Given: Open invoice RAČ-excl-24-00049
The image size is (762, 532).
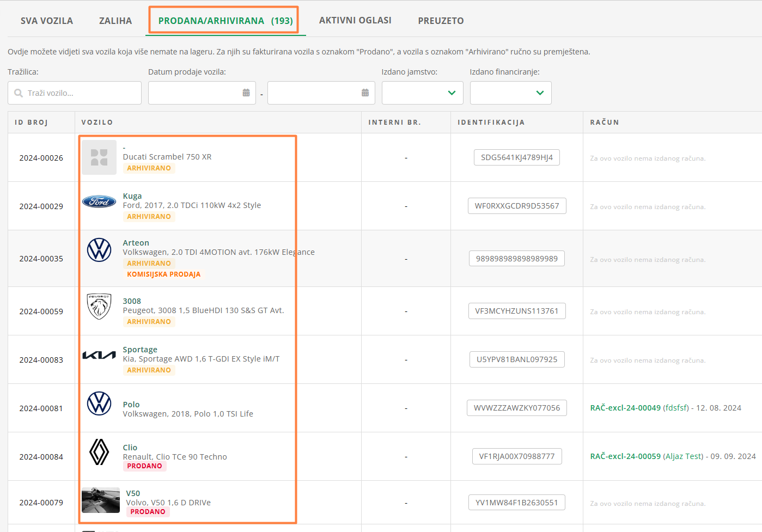Looking at the screenshot, I should coord(625,408).
